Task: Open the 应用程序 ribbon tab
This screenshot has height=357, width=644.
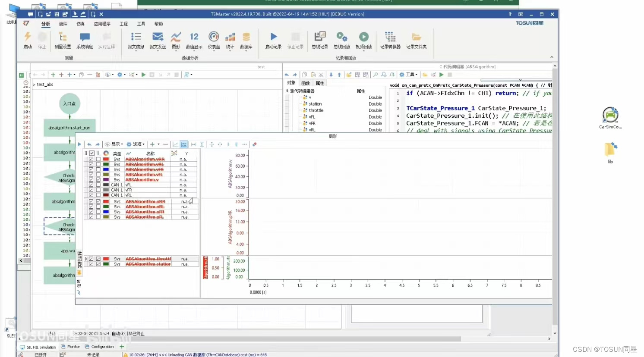Action: [102, 24]
